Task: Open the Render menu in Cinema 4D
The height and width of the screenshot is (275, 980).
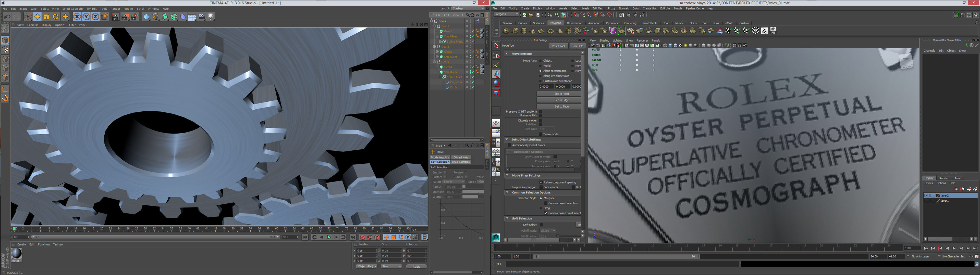Action: (115, 8)
